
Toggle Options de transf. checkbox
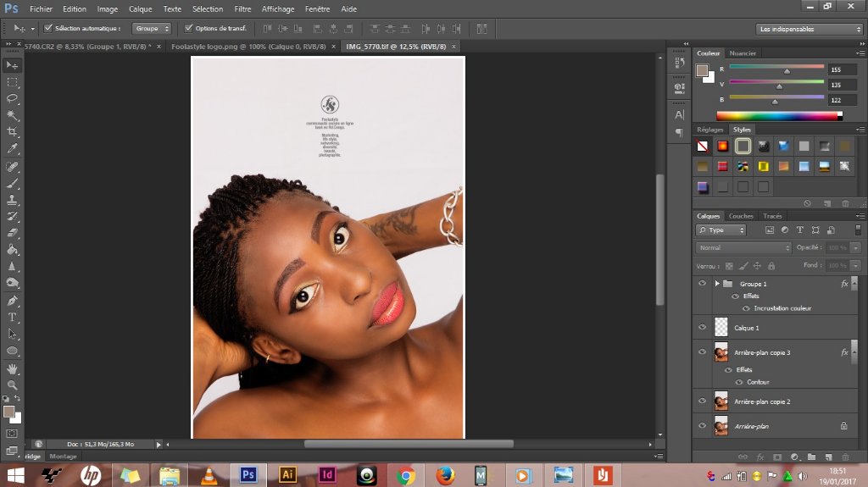coord(189,28)
